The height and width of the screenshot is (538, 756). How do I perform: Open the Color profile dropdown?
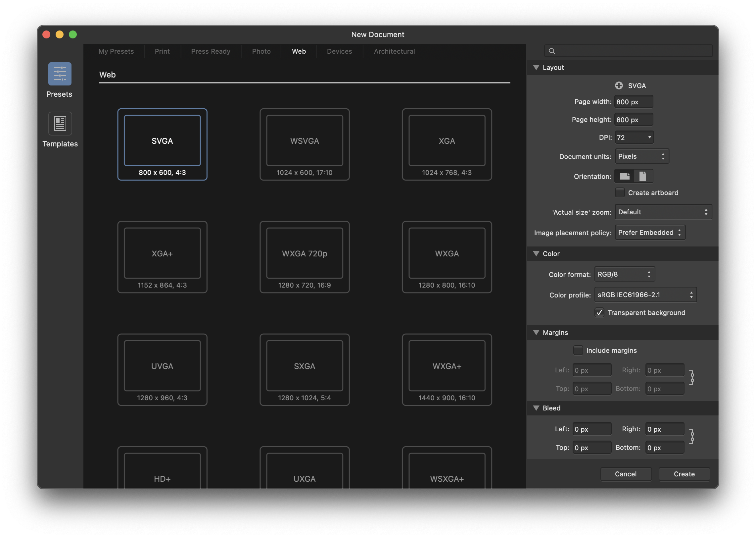click(645, 295)
